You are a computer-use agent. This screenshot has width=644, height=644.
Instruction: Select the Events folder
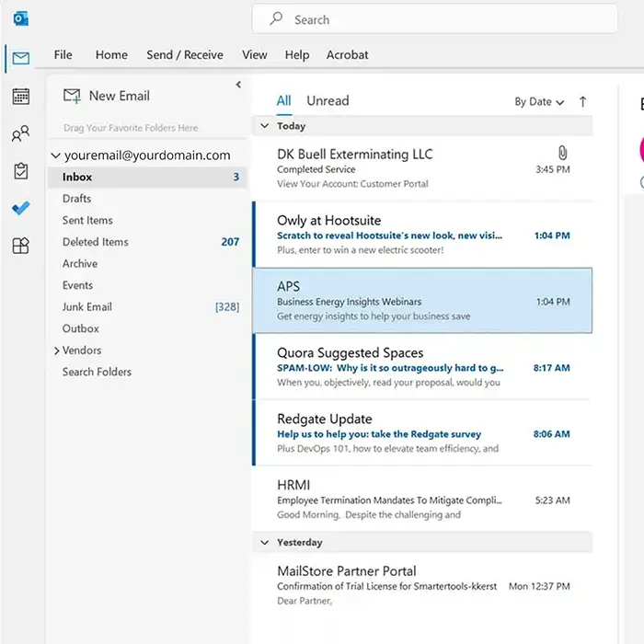tap(147, 285)
